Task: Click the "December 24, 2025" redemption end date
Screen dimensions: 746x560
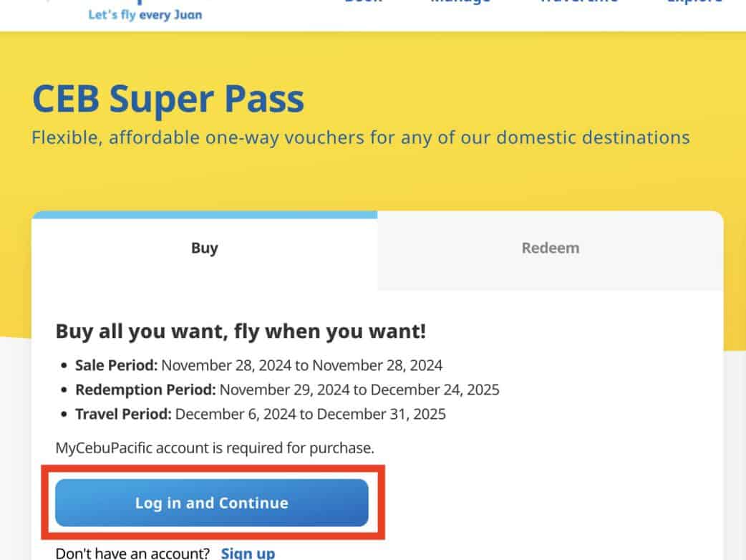Action: pos(435,390)
